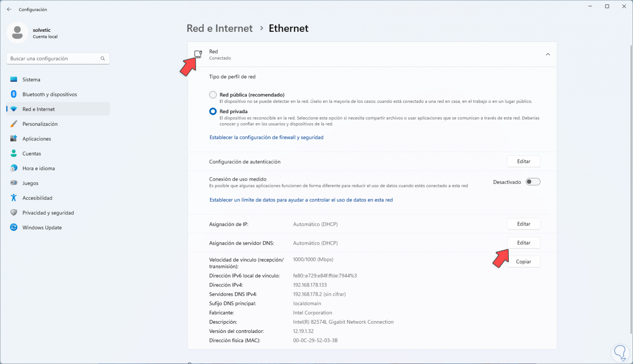Select the Bluetooth y dispositivos icon
Image resolution: width=633 pixels, height=364 pixels.
tap(13, 94)
